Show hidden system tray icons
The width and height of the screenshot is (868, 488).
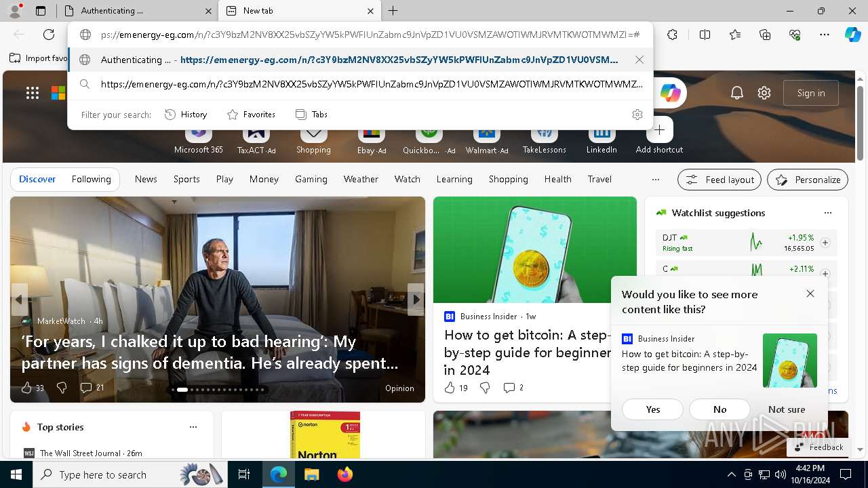tap(731, 474)
